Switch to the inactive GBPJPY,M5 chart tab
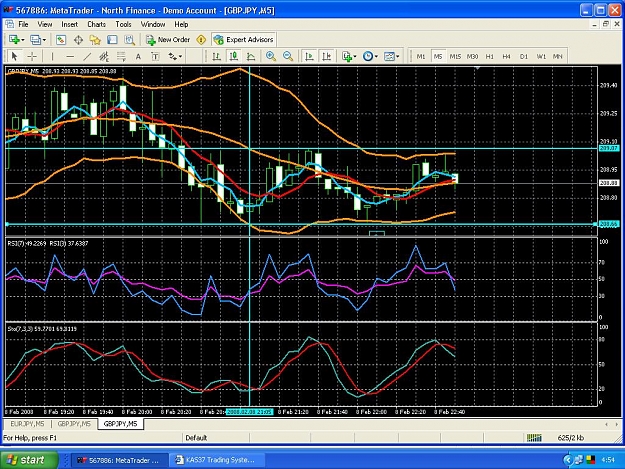Viewport: 625px width, 469px height. [74, 424]
